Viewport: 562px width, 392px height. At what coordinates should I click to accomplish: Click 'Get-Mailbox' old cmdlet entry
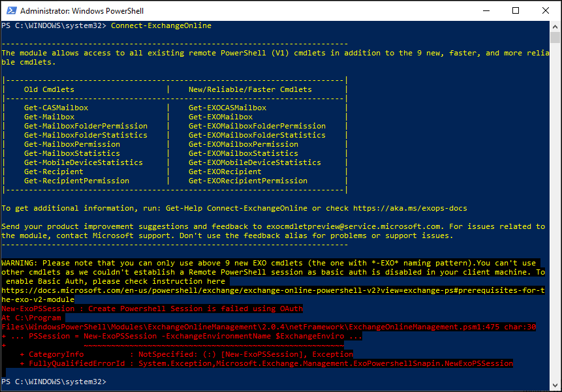(49, 117)
